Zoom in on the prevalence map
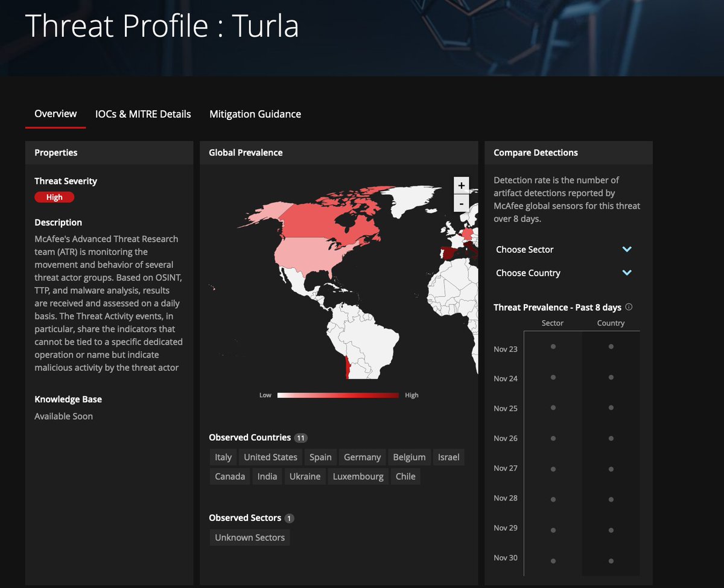 (462, 185)
